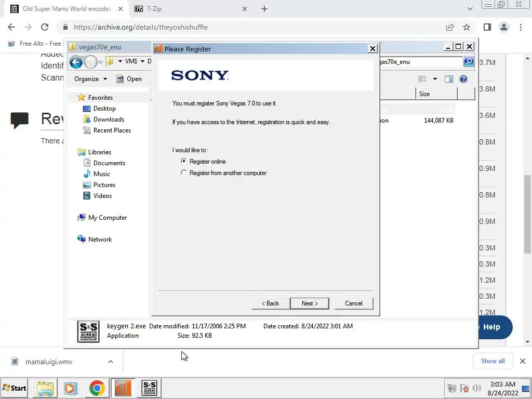Image resolution: width=532 pixels, height=399 pixels.
Task: Click Open in the Explorer toolbar
Action: 129,79
